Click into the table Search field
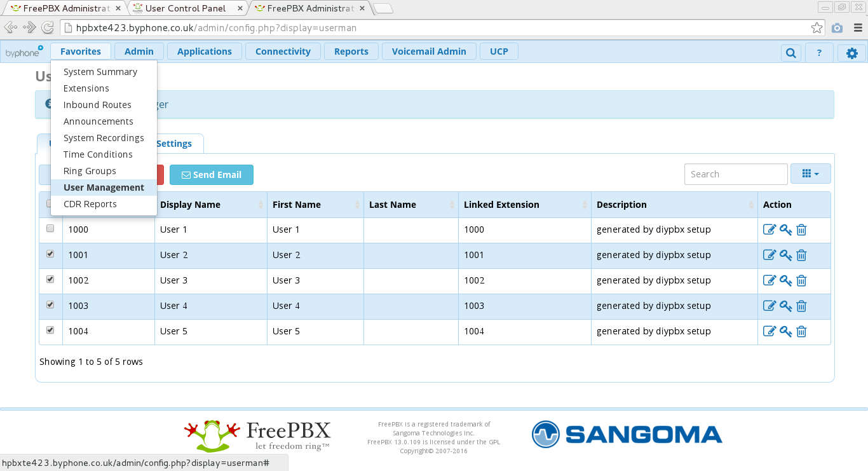868x471 pixels. click(735, 174)
